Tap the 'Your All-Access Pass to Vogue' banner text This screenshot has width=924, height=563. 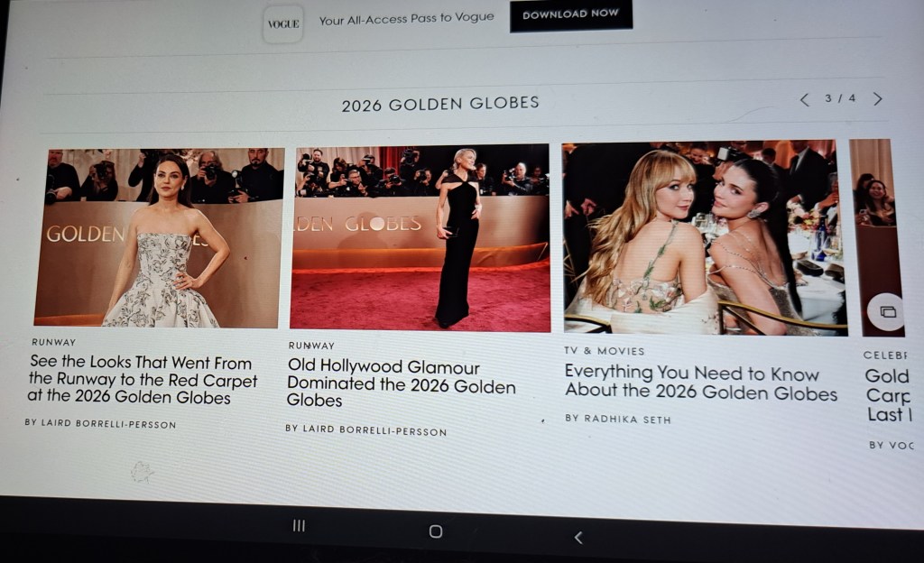click(x=406, y=18)
